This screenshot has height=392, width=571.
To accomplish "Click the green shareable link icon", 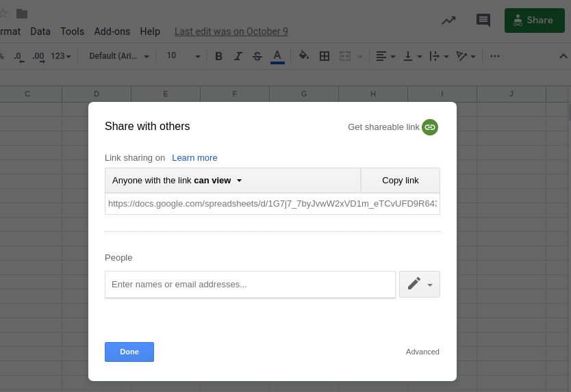I will click(430, 127).
